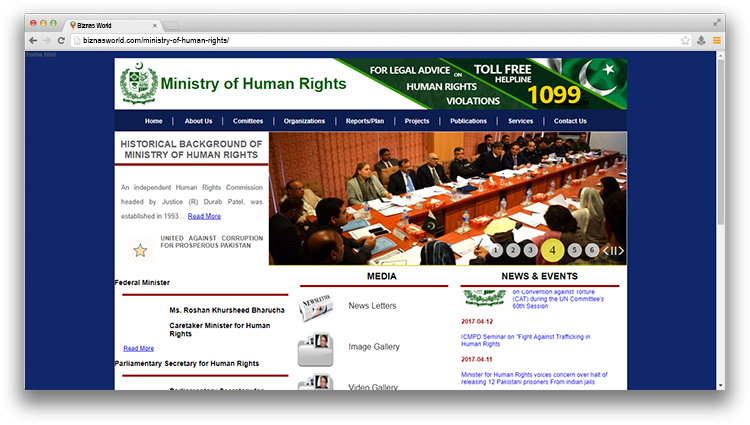Go to the next slide with the right arrow

621,251
